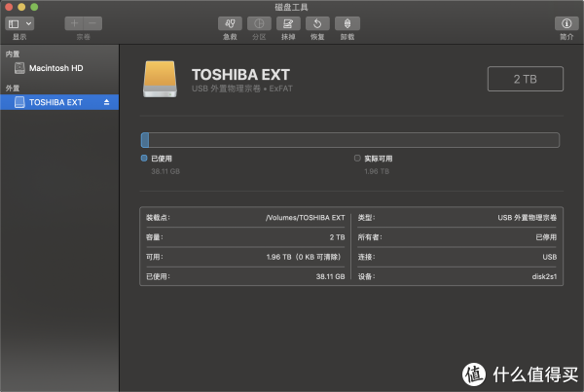Select Macintosh HD in the sidebar

click(55, 69)
